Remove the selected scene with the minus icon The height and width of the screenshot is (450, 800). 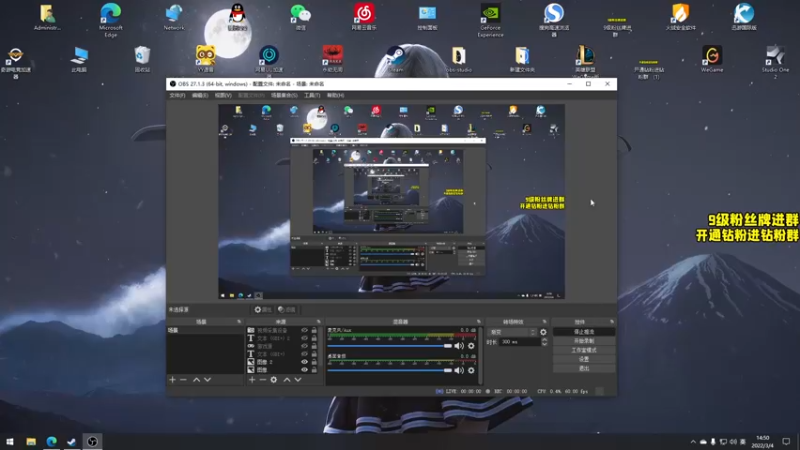[x=183, y=380]
